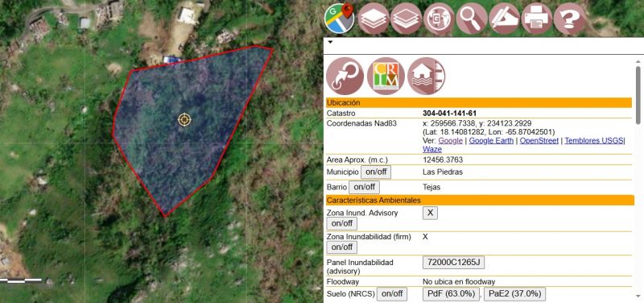Open the first stacked layers icon
The width and height of the screenshot is (644, 303).
click(373, 19)
